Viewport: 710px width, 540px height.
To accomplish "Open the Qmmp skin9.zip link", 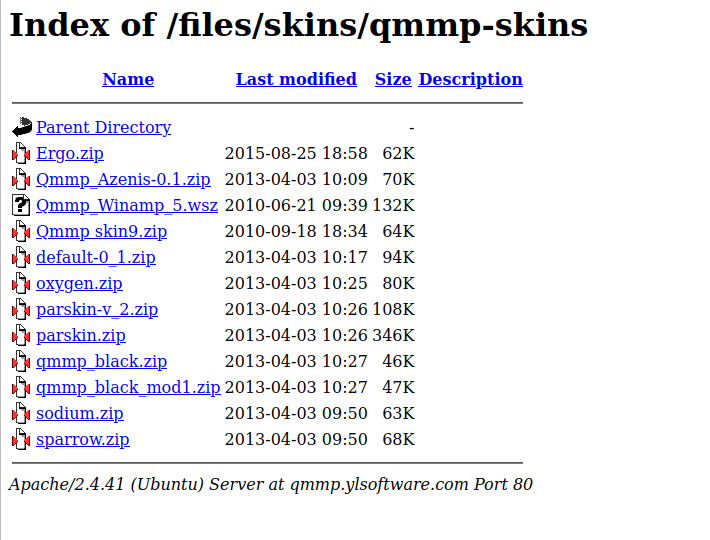I will 101,232.
